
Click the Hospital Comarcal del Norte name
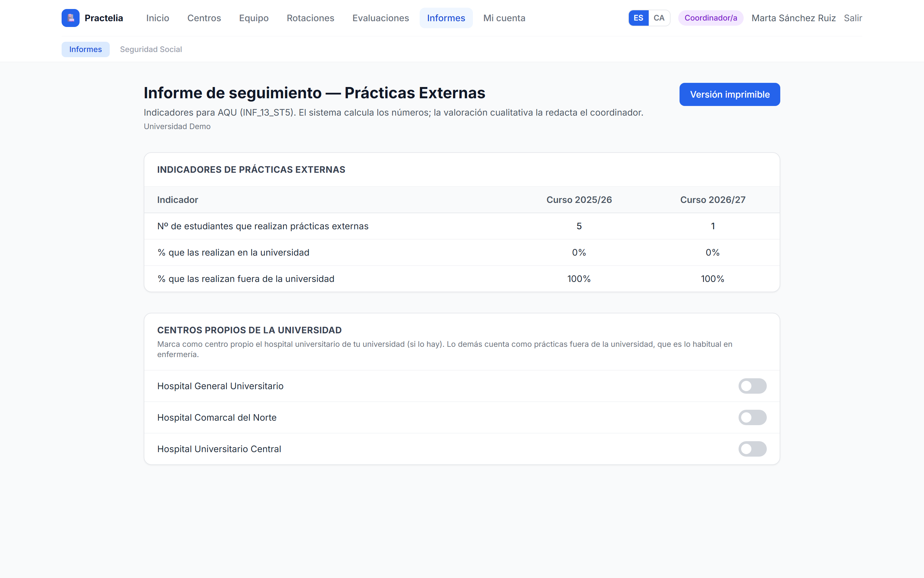(217, 417)
